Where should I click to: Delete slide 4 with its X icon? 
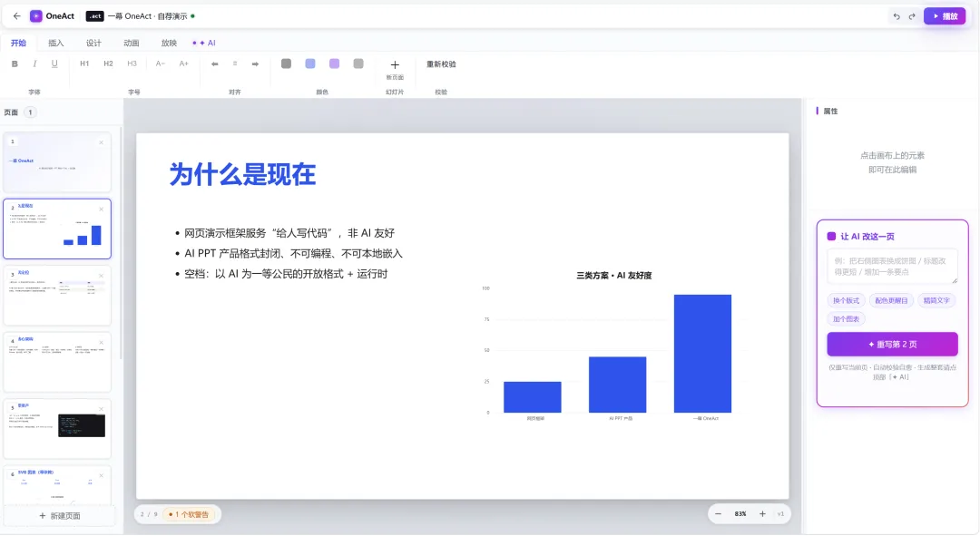[102, 342]
